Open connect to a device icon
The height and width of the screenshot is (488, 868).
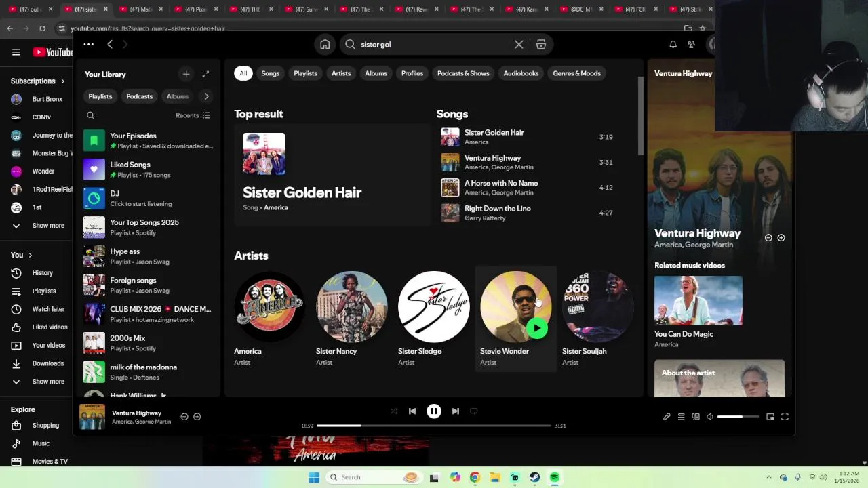coord(696,417)
